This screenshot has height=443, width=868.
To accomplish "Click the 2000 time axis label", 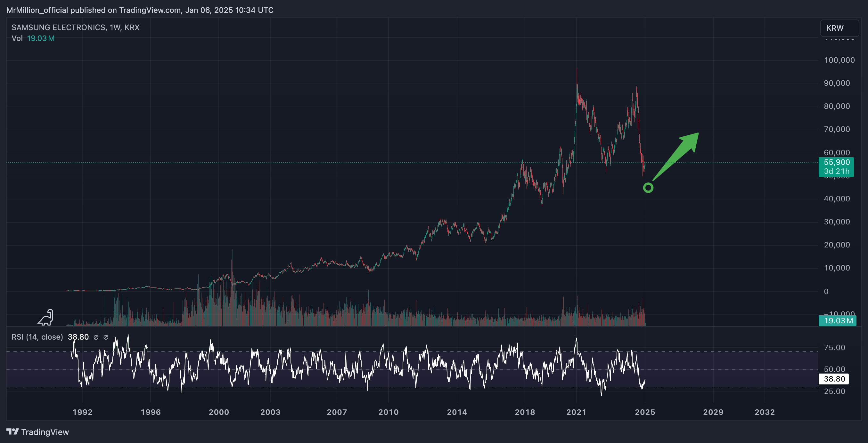I will click(219, 412).
